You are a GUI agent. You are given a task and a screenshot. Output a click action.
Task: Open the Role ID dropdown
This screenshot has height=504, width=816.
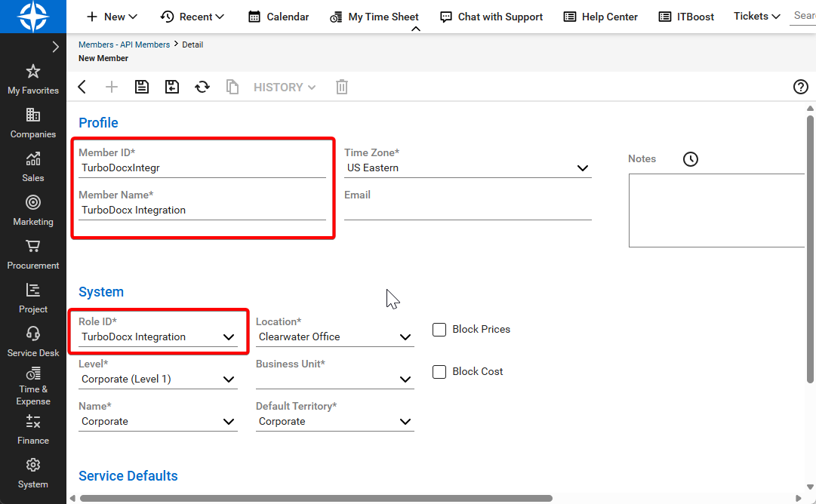[x=159, y=337]
